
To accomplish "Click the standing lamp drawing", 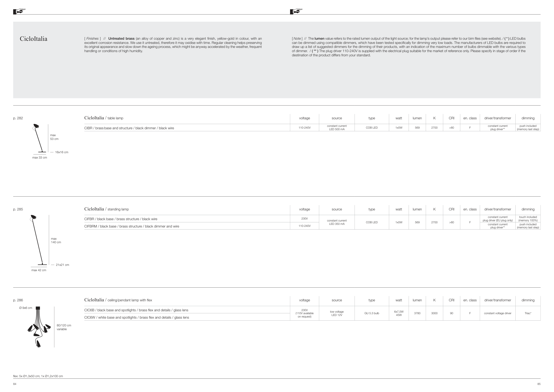I will (x=38, y=240).
